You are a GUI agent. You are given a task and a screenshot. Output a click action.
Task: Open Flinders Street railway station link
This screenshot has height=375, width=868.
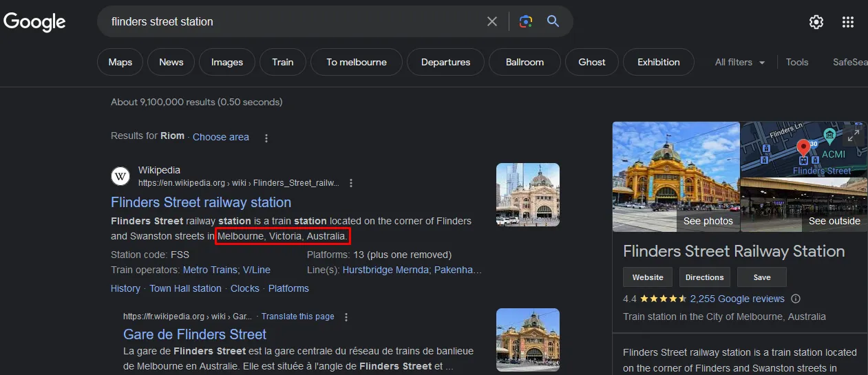pyautogui.click(x=201, y=202)
